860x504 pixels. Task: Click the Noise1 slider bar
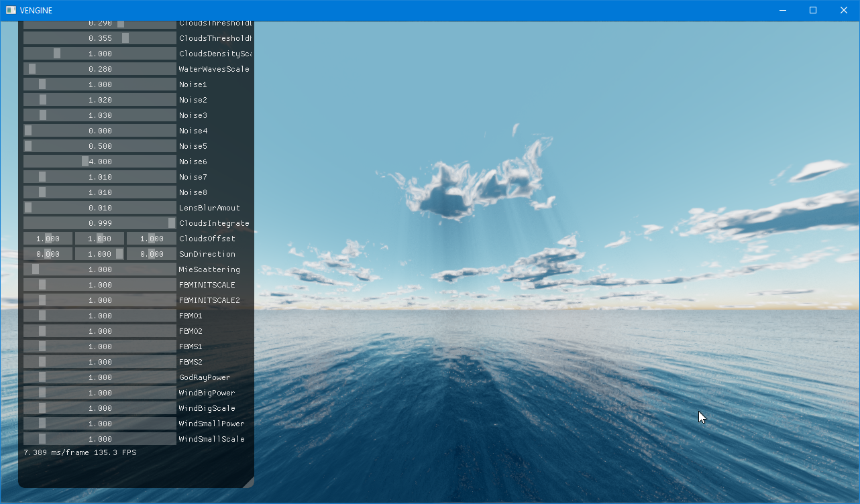coord(99,84)
